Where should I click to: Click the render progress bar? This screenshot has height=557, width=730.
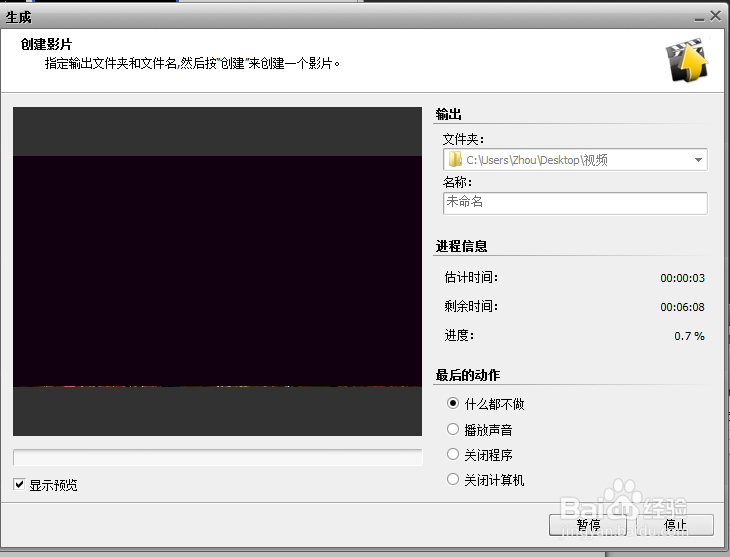pyautogui.click(x=217, y=457)
